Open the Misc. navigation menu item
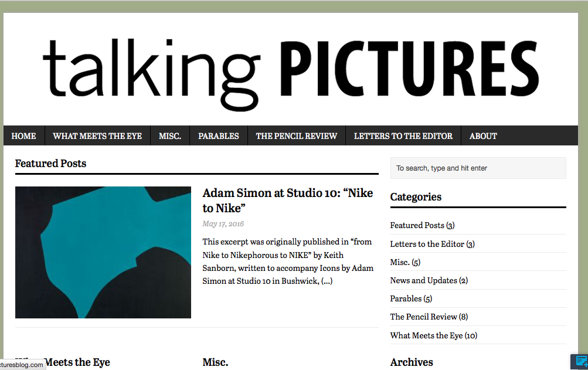588x370 pixels. point(170,136)
